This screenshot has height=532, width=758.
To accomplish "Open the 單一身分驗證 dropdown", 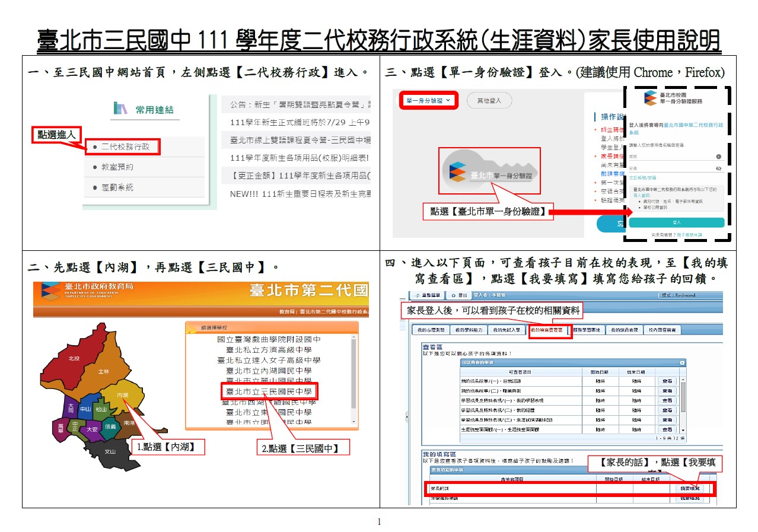I will click(x=428, y=101).
